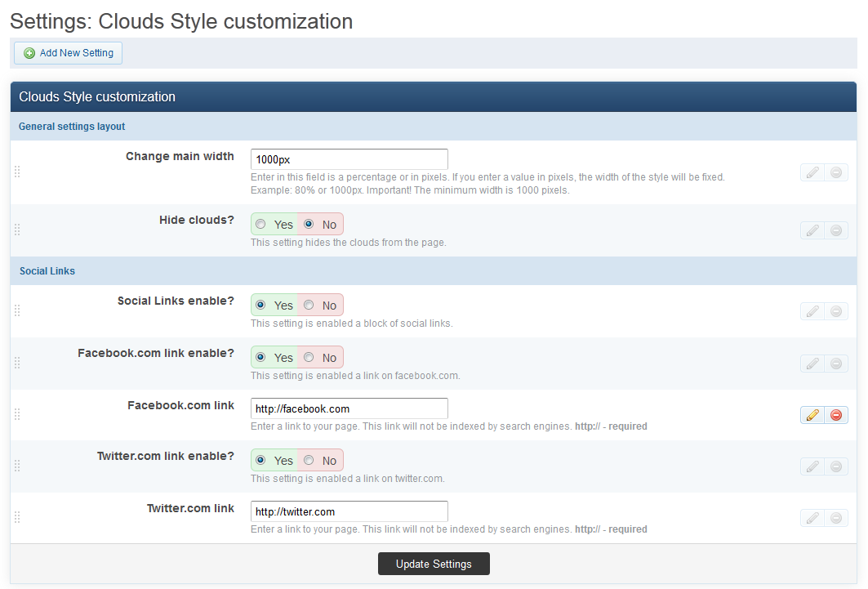The width and height of the screenshot is (868, 589).
Task: Select No for Social Links enable
Action: click(x=309, y=305)
